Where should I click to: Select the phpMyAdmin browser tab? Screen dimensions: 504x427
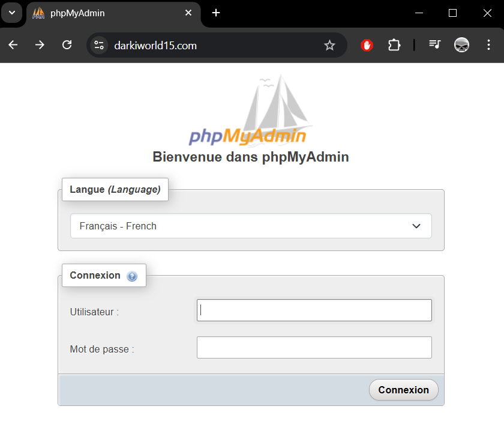click(x=113, y=14)
